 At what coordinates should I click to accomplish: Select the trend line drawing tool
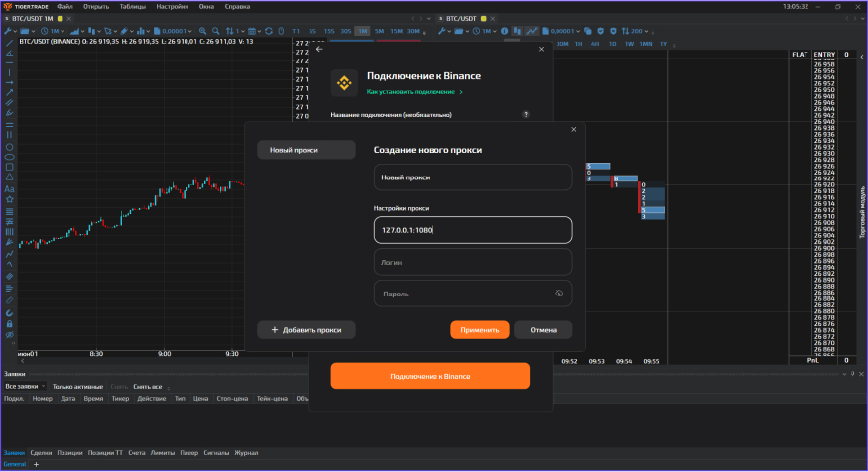(9, 43)
